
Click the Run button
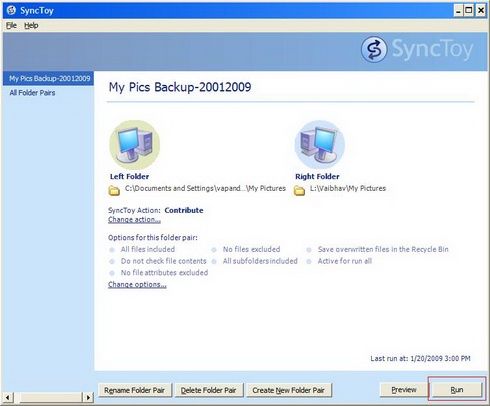(457, 390)
